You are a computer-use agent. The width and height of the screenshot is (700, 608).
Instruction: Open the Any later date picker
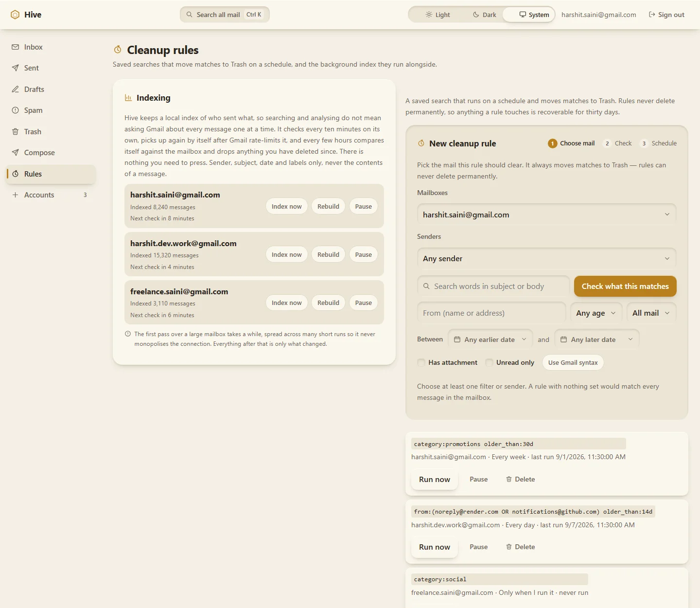(x=597, y=340)
